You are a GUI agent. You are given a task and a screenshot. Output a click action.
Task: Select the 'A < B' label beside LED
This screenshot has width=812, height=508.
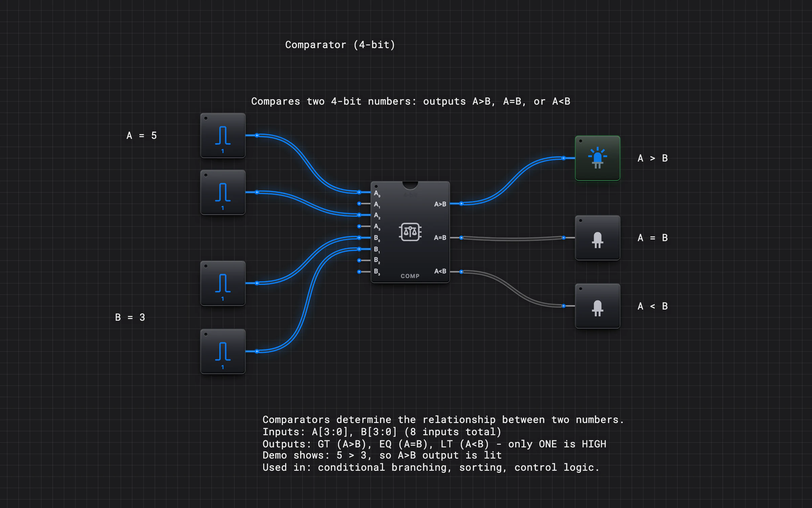tap(653, 306)
